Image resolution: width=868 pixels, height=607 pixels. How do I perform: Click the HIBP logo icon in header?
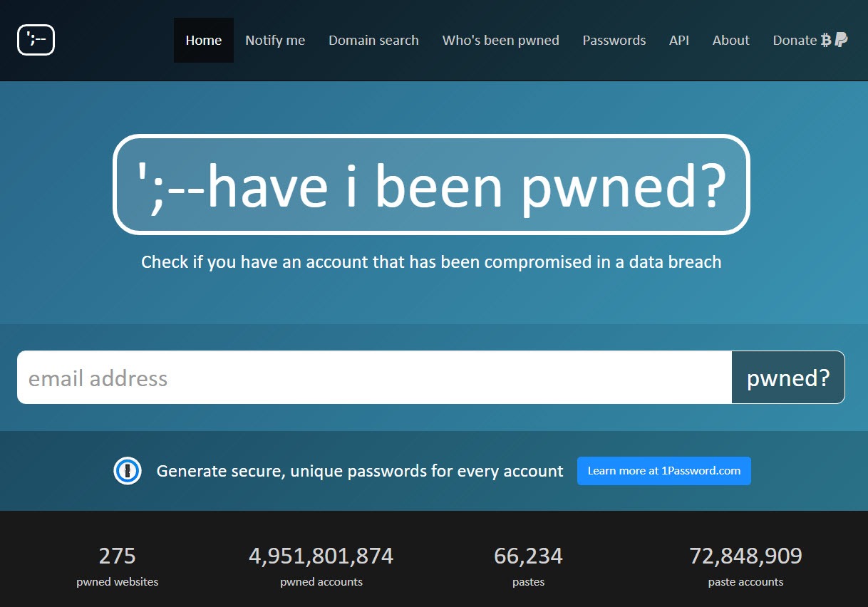36,40
